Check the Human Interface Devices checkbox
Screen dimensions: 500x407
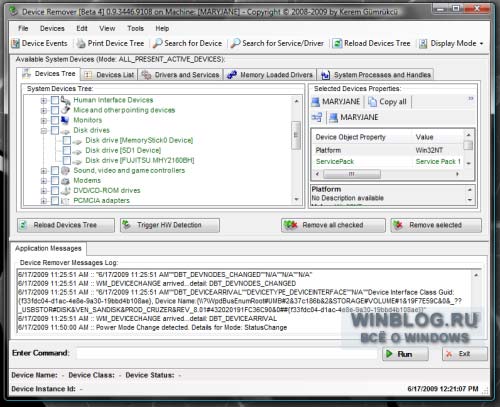point(55,100)
